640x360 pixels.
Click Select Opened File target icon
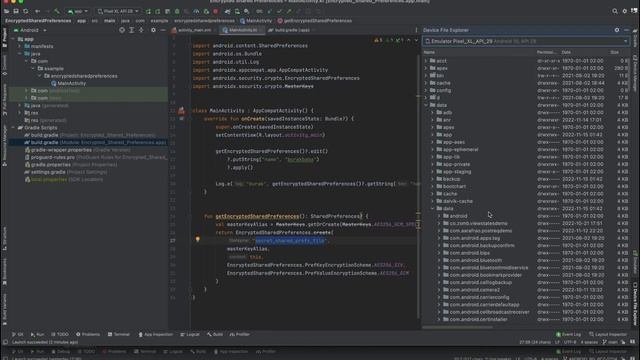pyautogui.click(x=122, y=30)
